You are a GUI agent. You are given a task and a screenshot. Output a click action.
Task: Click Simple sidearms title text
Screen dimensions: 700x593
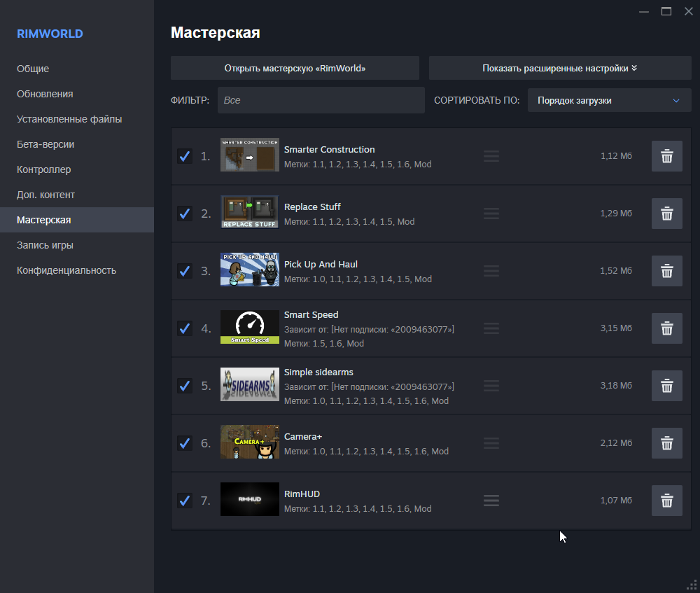[x=318, y=372]
